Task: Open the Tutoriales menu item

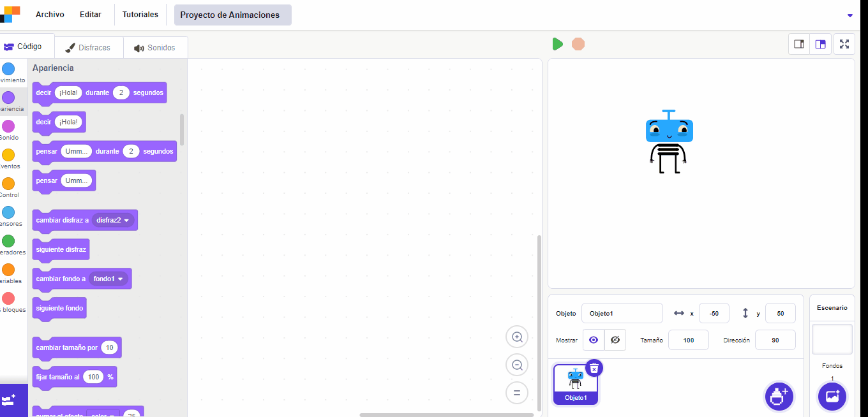Action: [140, 15]
